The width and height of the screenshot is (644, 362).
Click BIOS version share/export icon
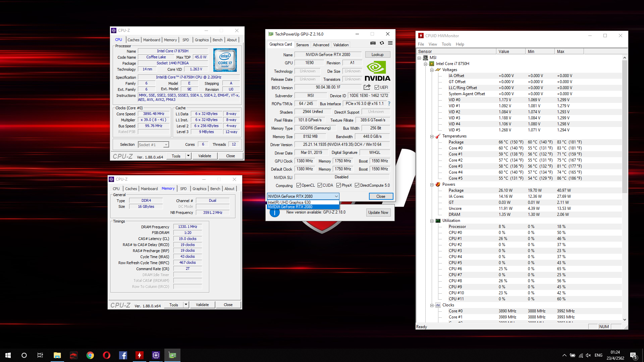pos(367,87)
